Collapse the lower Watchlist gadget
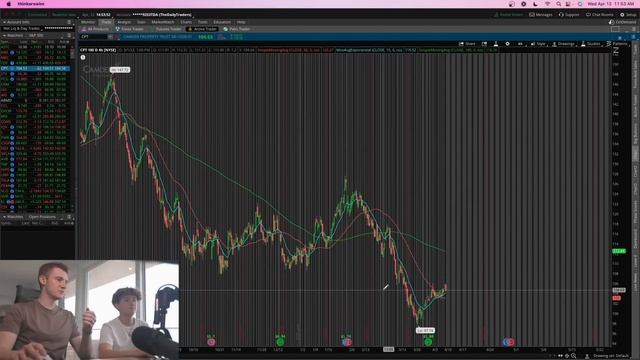The height and width of the screenshot is (360, 640). [x=4, y=217]
